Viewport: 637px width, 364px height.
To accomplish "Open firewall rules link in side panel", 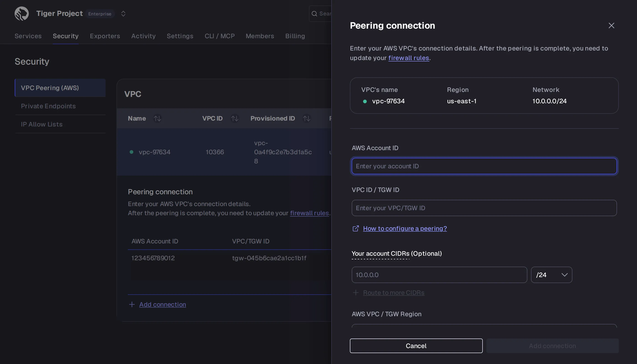I will point(409,58).
